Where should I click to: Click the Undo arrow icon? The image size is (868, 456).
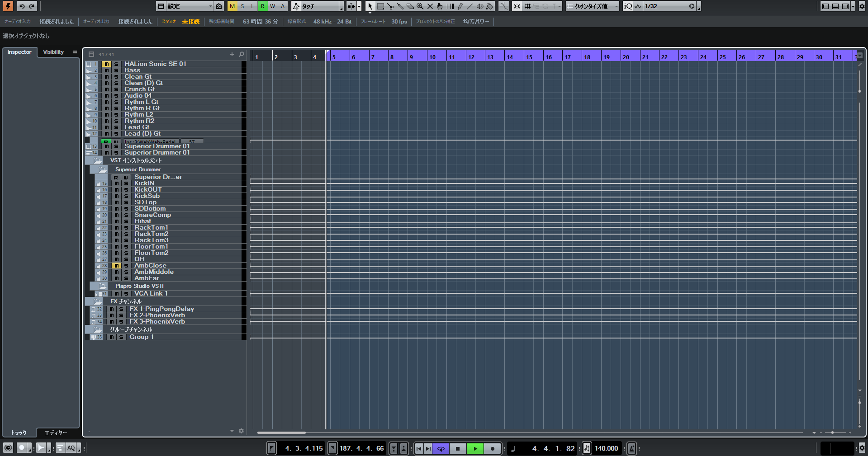[22, 6]
